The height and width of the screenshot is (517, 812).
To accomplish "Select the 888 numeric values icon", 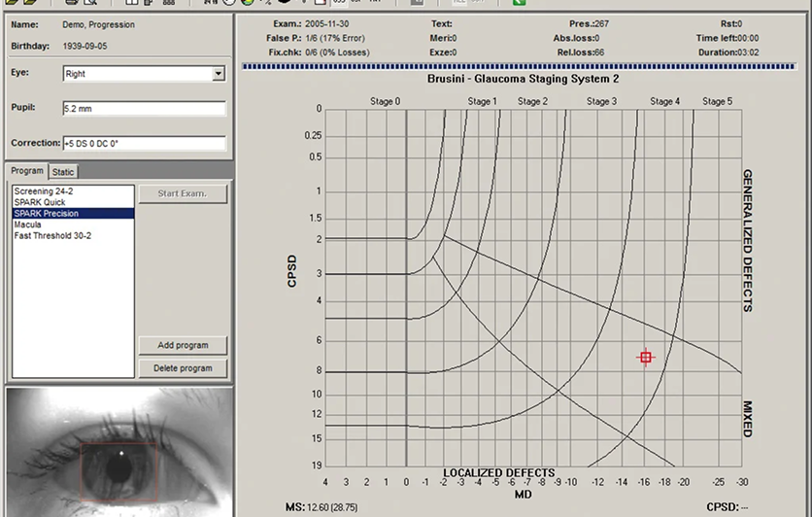I will pyautogui.click(x=168, y=2).
